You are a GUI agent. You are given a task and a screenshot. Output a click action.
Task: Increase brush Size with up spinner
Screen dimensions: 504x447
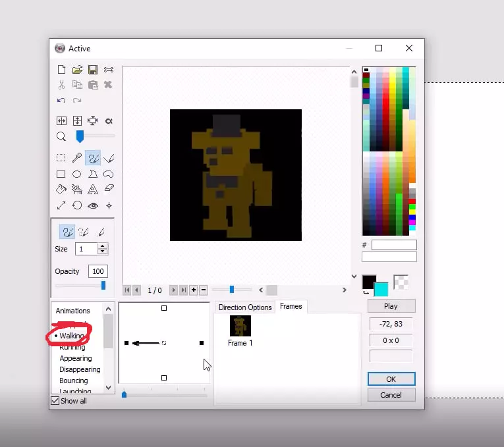pos(103,246)
